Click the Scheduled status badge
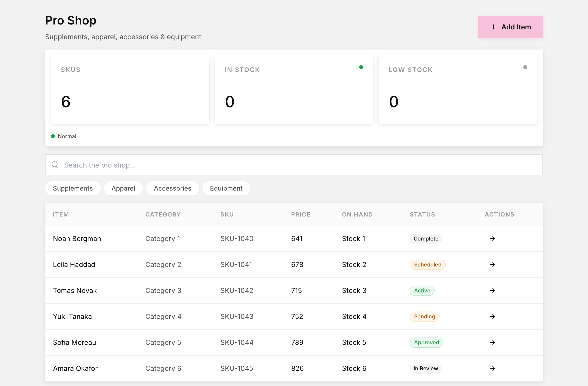This screenshot has height=386, width=588. [428, 265]
